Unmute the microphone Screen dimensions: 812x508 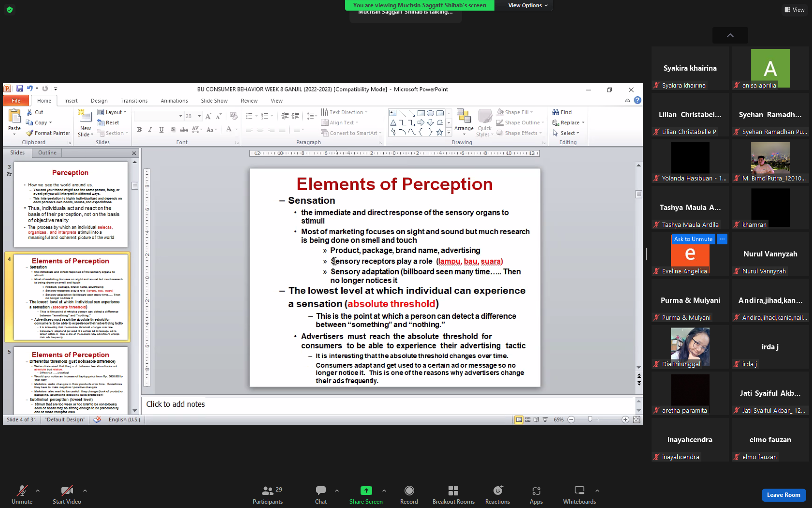point(22,495)
